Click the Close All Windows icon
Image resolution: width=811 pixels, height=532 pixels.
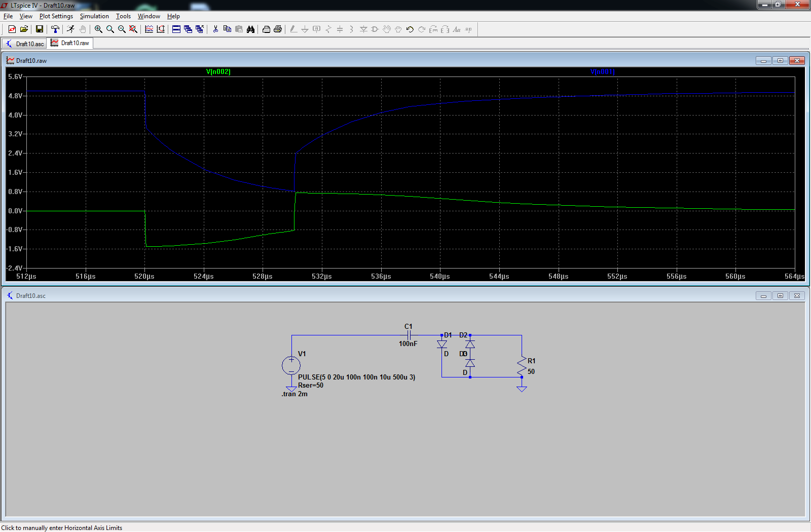[x=200, y=29]
